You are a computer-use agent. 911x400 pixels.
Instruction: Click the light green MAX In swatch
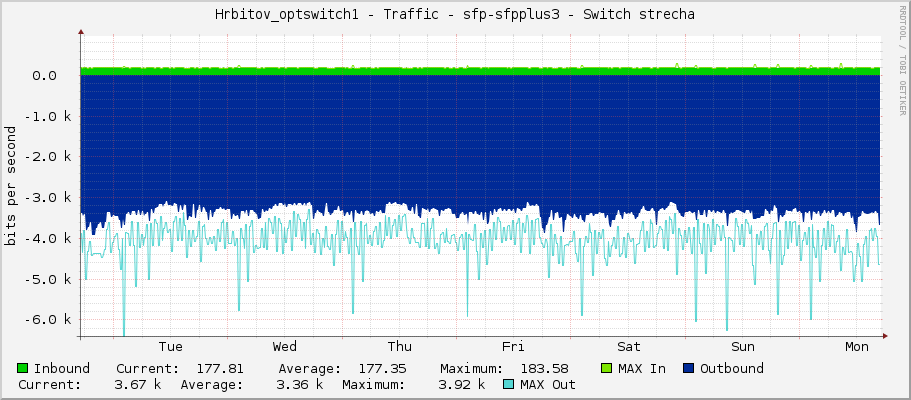(607, 368)
